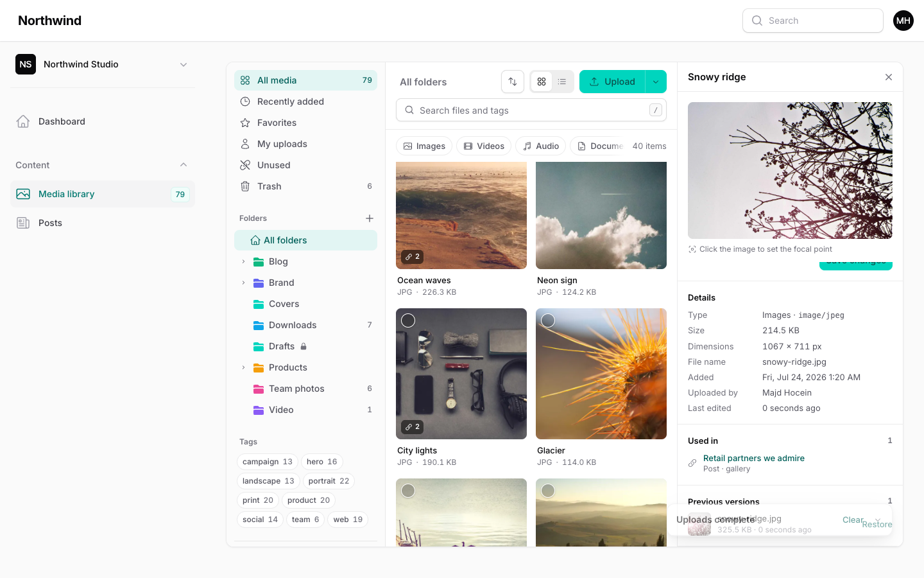The height and width of the screenshot is (578, 924).
Task: Expand the Brand folder
Action: pyautogui.click(x=243, y=283)
